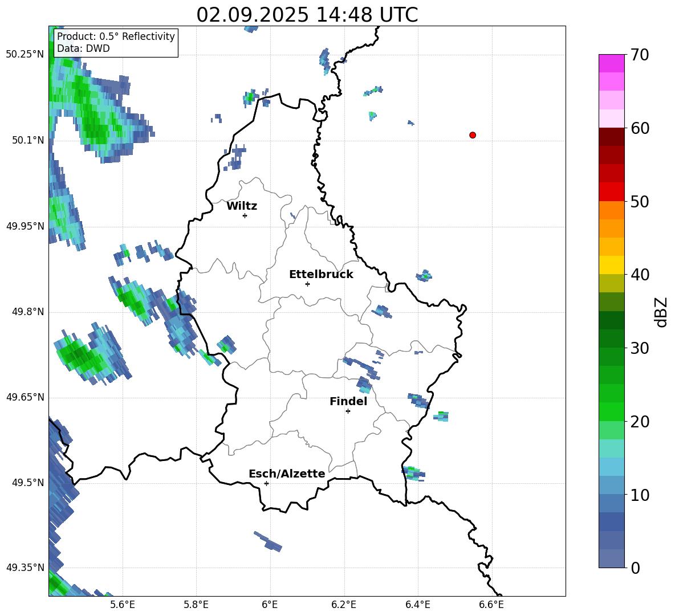
Task: Click the 10 value on the colorbar
Action: 640,495
